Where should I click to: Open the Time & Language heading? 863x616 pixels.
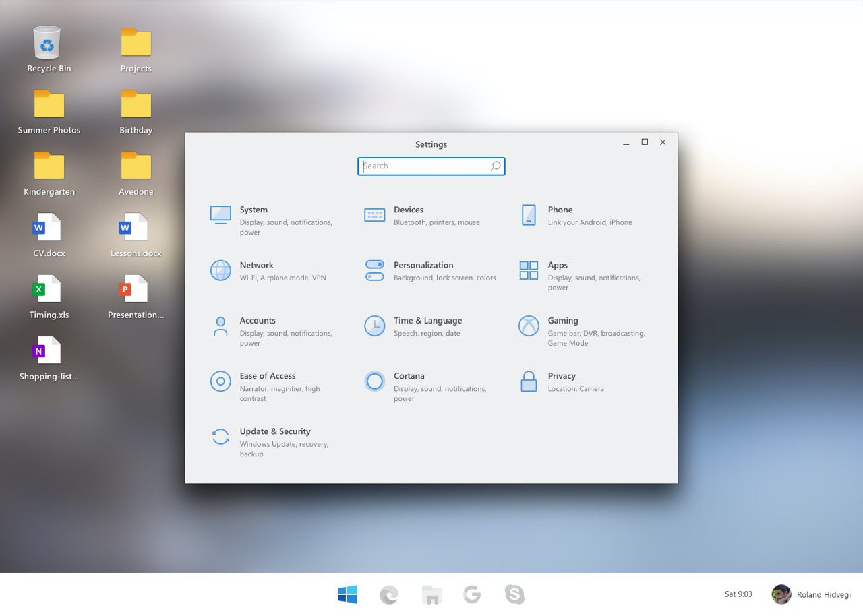[428, 321]
